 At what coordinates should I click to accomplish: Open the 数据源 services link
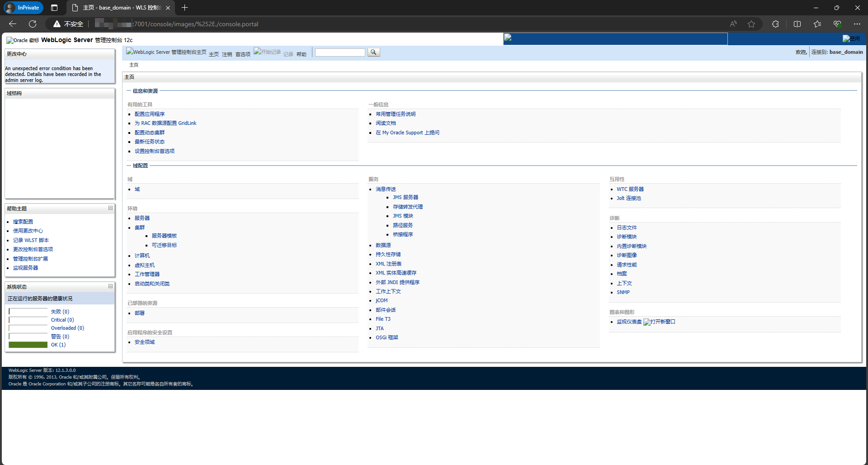point(383,245)
